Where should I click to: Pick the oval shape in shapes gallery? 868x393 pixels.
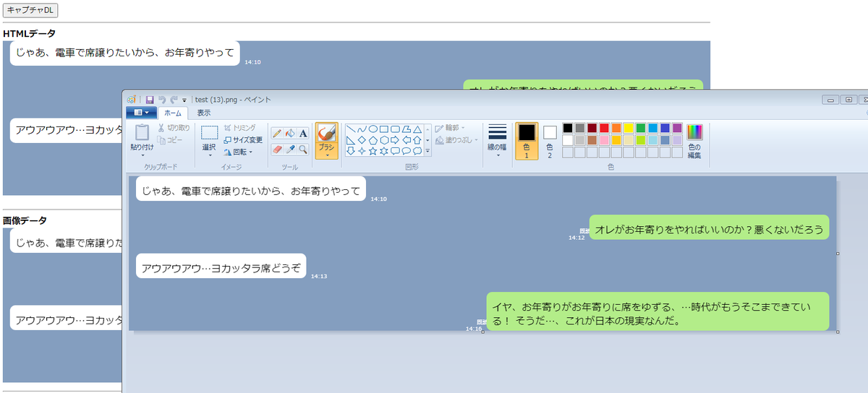[x=373, y=129]
